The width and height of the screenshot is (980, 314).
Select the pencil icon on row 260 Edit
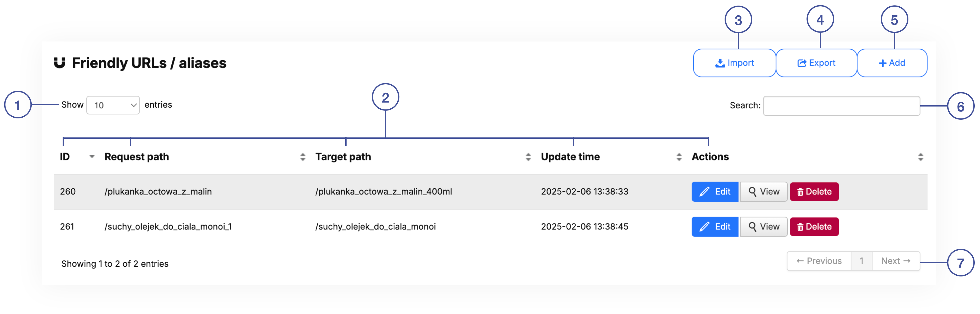point(705,191)
